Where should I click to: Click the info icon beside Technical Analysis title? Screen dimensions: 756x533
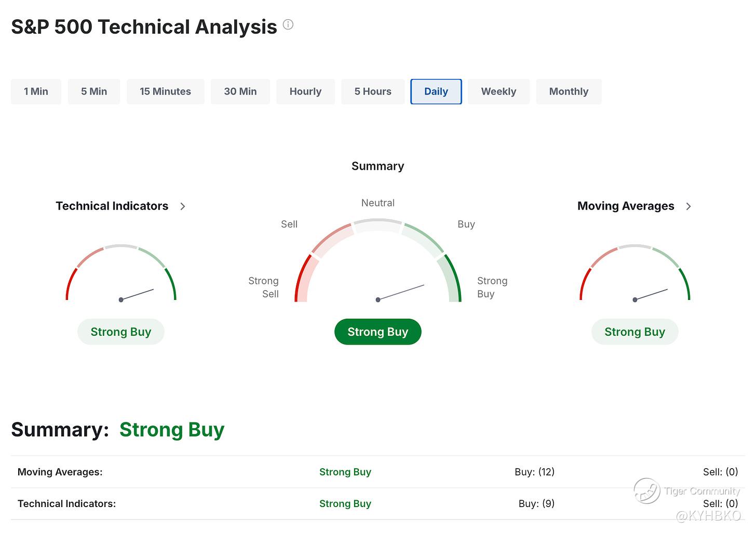(288, 24)
